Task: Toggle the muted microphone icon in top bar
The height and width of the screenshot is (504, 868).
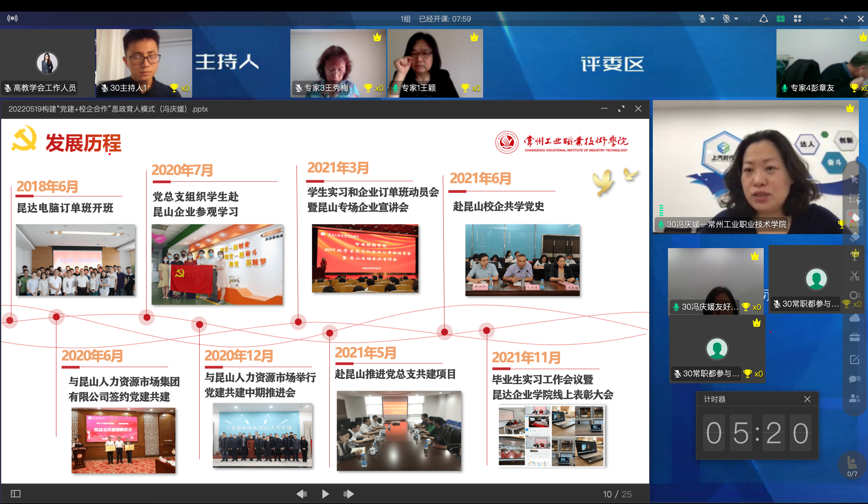Action: (702, 18)
